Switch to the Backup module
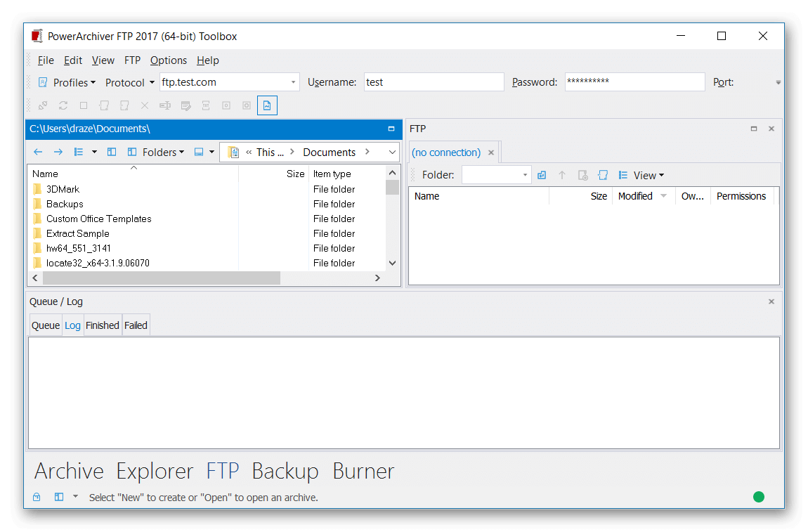808x532 pixels. click(285, 471)
